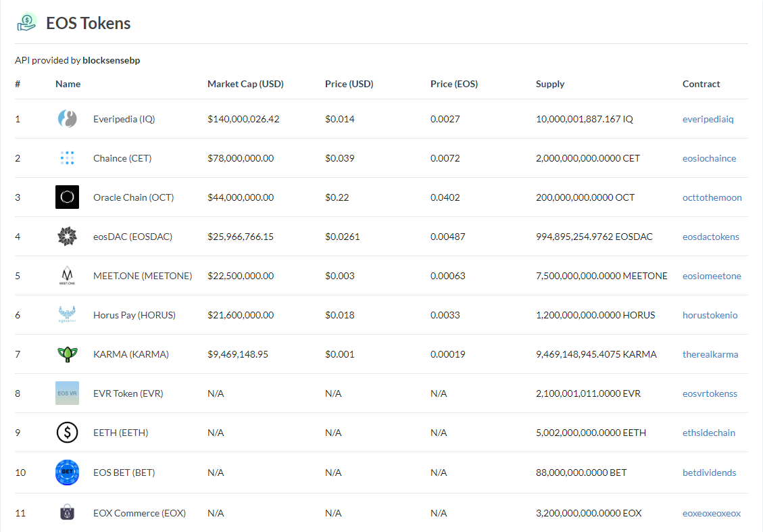Select the EVR Token (EVR) name text
Image resolution: width=763 pixels, height=532 pixels.
click(x=128, y=393)
